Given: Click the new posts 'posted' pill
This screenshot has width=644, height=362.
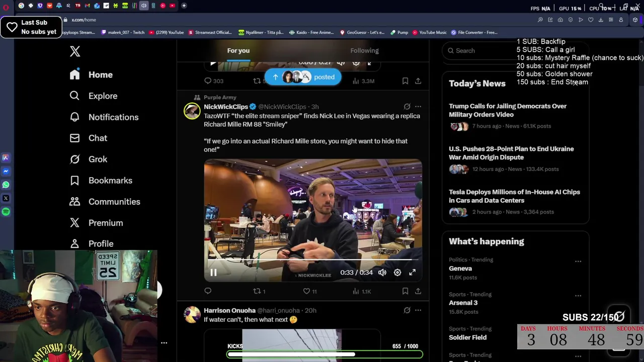Looking at the screenshot, I should pyautogui.click(x=303, y=77).
